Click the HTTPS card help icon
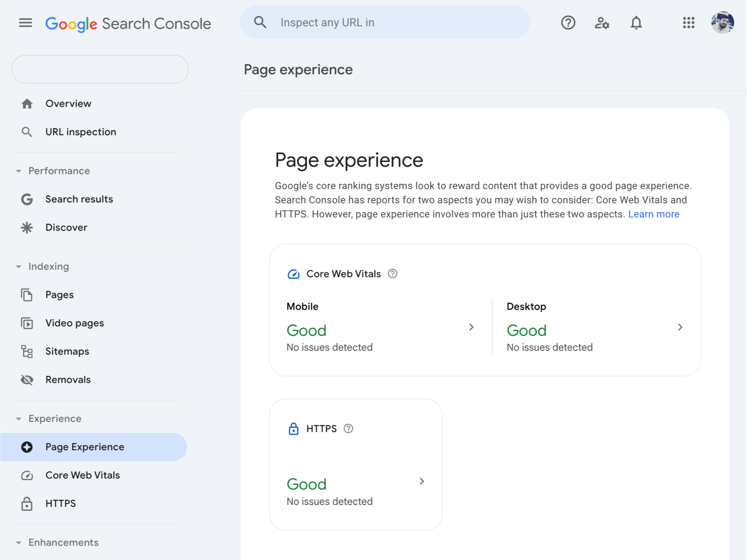Screen dimensions: 747x560 [349, 429]
